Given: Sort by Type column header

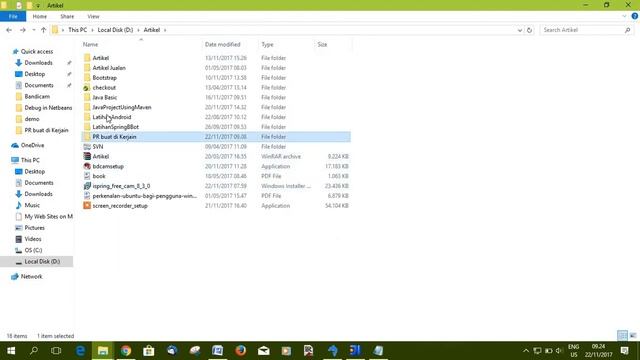Looking at the screenshot, I should (x=267, y=44).
